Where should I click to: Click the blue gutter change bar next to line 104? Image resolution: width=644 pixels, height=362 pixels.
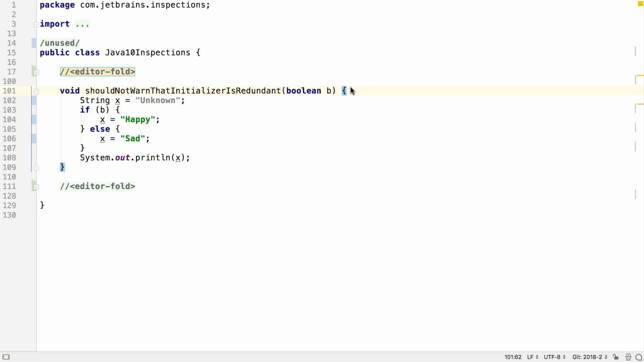(x=33, y=120)
